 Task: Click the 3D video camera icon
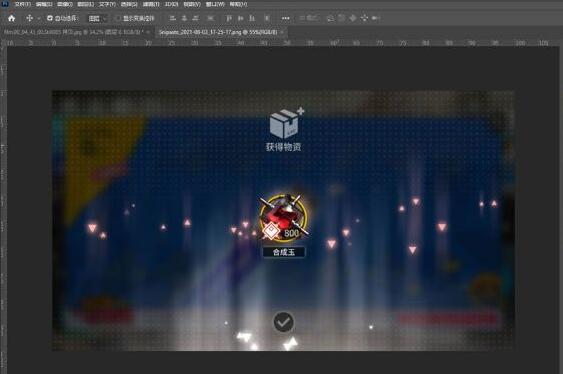pos(376,18)
